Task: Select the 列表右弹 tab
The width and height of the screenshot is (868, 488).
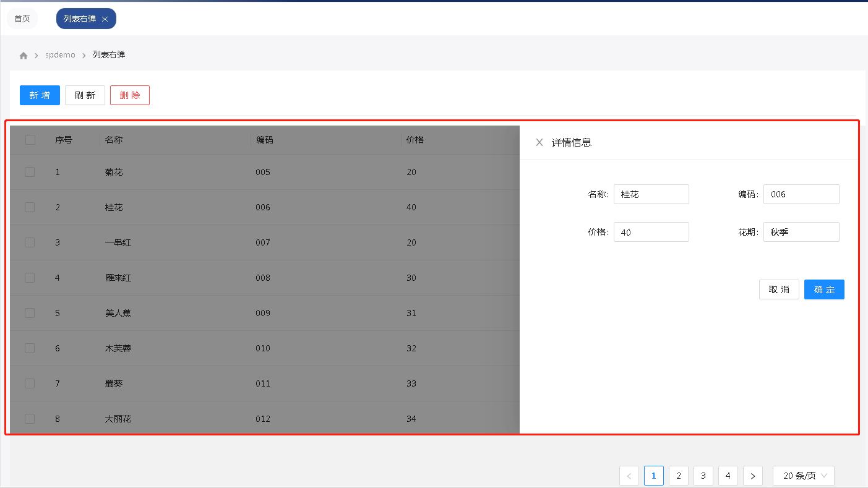Action: pyautogui.click(x=80, y=19)
